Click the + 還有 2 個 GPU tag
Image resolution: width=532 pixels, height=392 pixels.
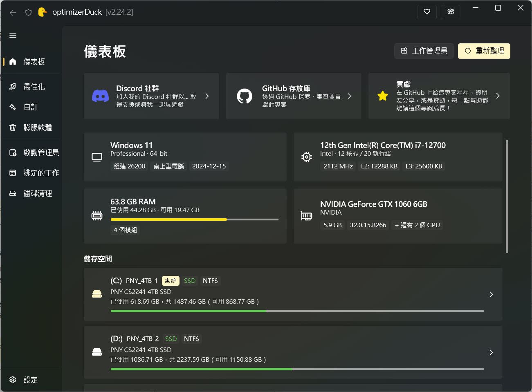tap(418, 225)
